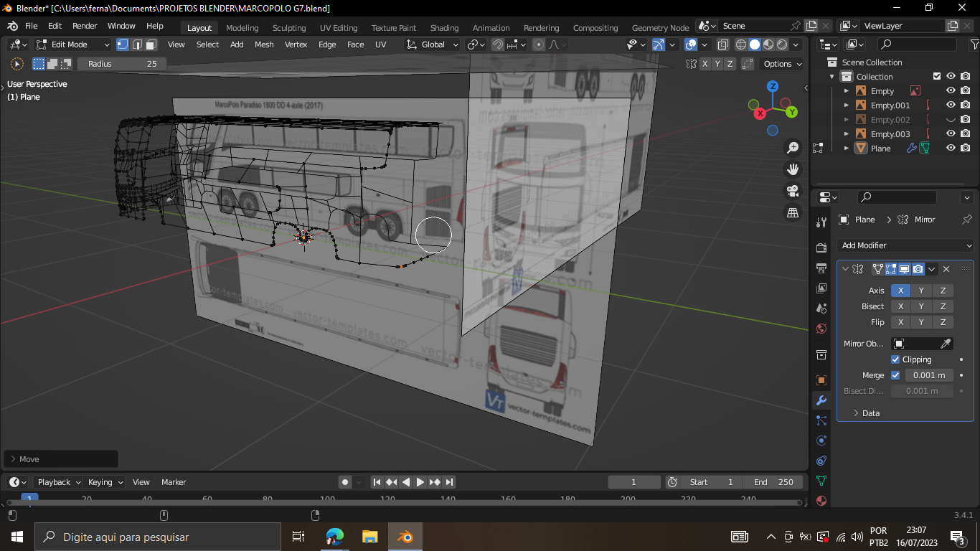The height and width of the screenshot is (551, 980).
Task: Switch to the Sculpting workspace tab
Action: [x=288, y=28]
